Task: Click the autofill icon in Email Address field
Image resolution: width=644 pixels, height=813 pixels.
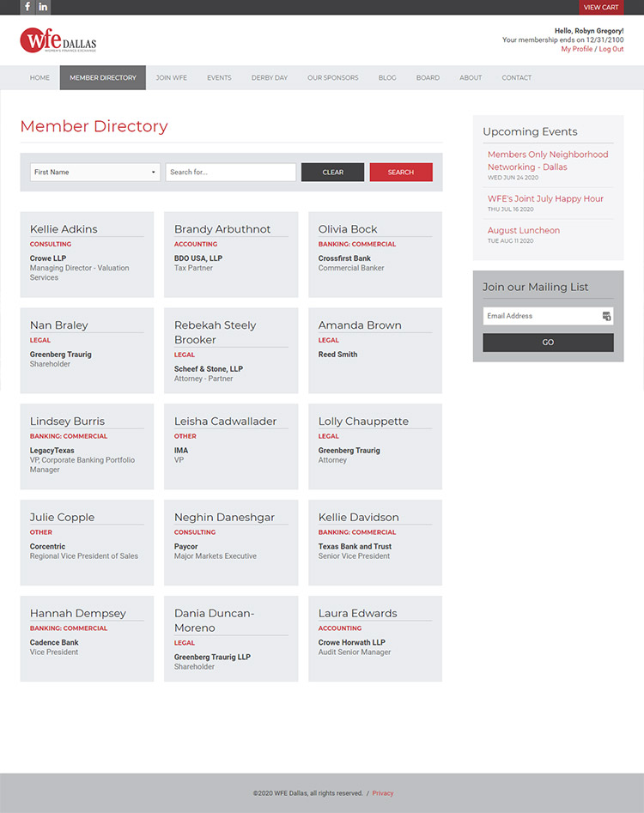Action: (x=606, y=316)
